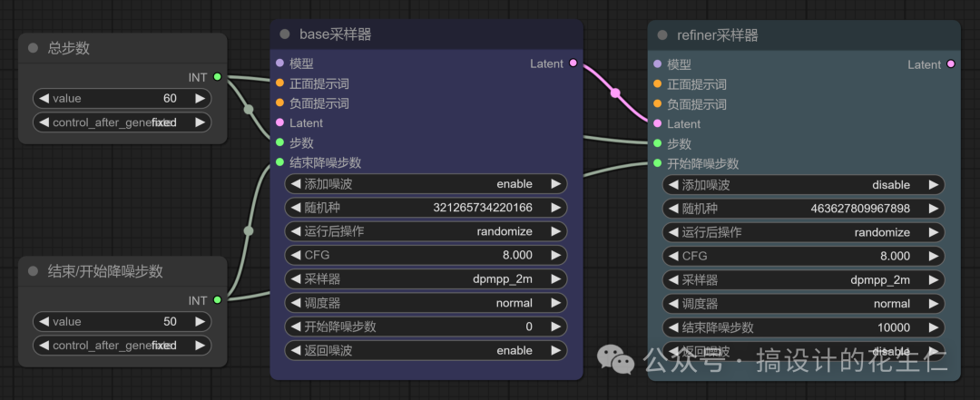Decrease 随机种 on base采样器 with left arrow
Image resolution: width=980 pixels, height=400 pixels.
[296, 208]
